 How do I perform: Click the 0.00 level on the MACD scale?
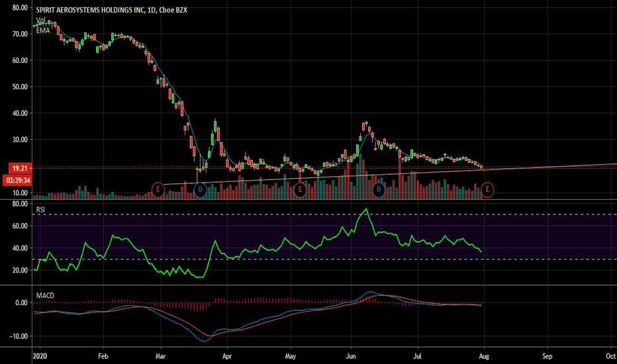(x=22, y=302)
